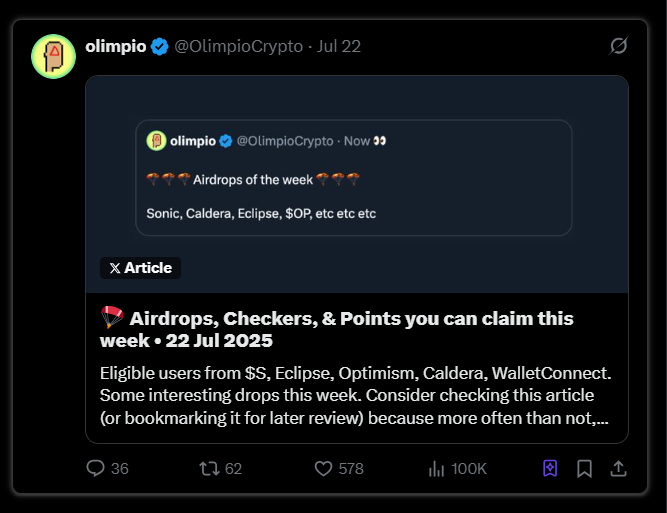667x513 pixels.
Task: Like the post with the heart icon
Action: tap(323, 468)
